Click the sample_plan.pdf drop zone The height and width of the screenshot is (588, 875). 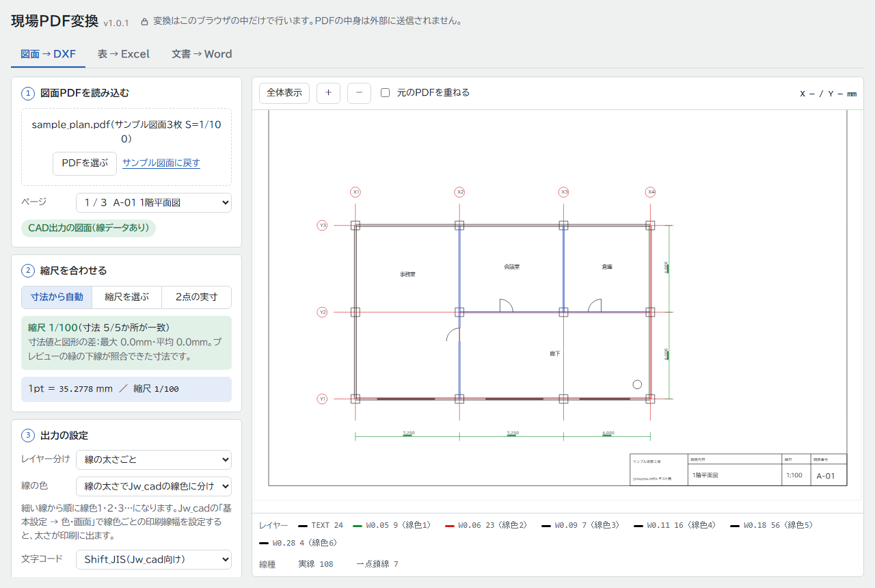coord(126,147)
